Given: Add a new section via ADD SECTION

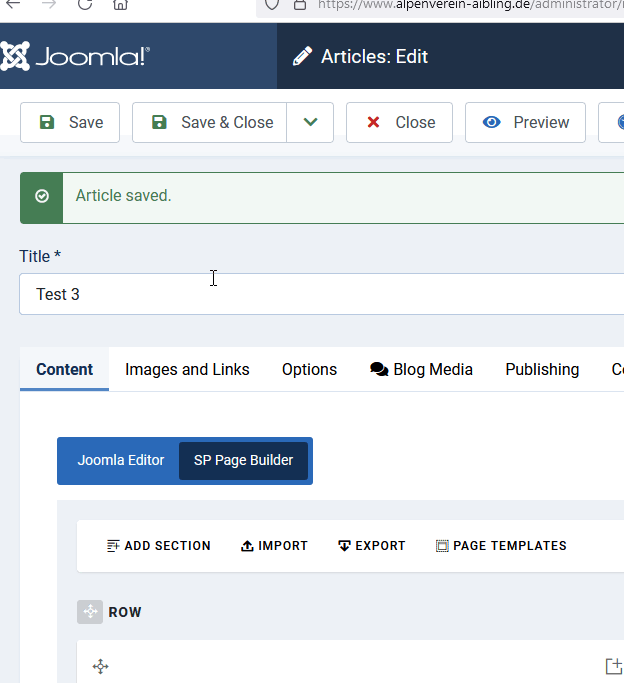Looking at the screenshot, I should coord(158,546).
